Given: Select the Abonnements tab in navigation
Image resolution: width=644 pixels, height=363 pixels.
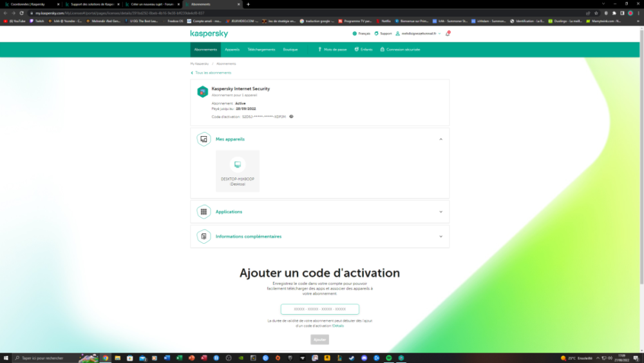Looking at the screenshot, I should (205, 50).
